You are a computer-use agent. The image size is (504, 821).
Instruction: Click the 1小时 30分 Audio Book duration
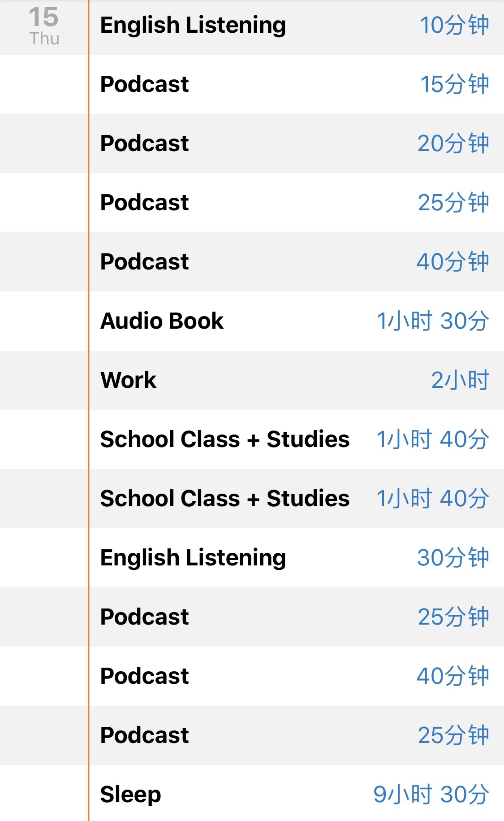pos(433,321)
